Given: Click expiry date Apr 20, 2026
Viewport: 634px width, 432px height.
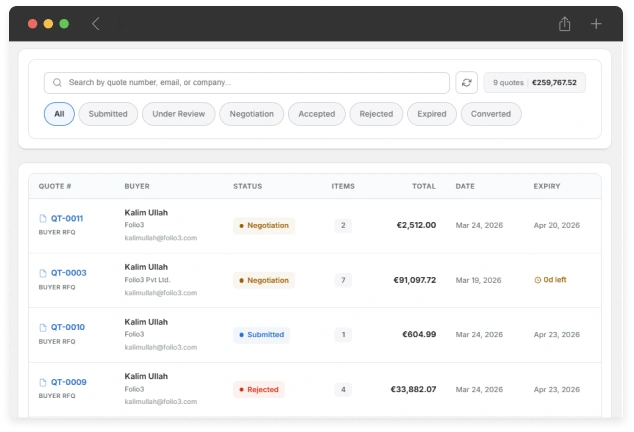Looking at the screenshot, I should click(x=557, y=225).
